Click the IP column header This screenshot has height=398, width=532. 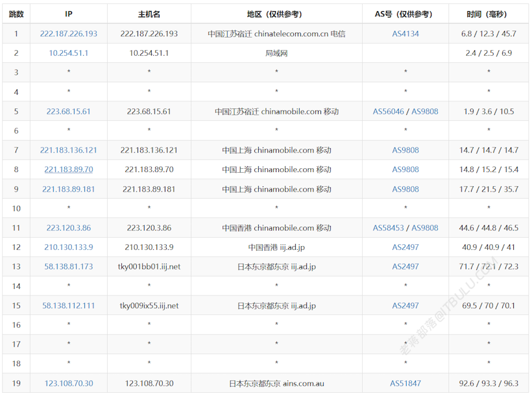coord(69,14)
